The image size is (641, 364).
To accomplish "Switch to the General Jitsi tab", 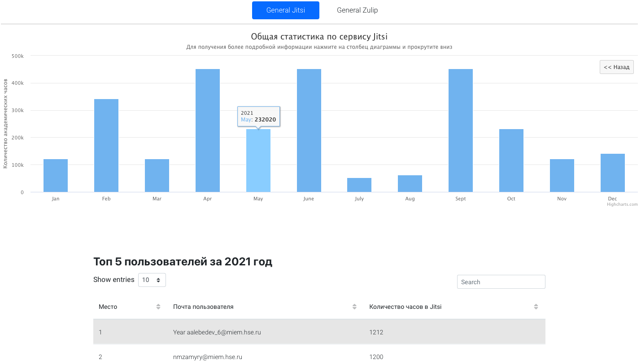I will 286,10.
